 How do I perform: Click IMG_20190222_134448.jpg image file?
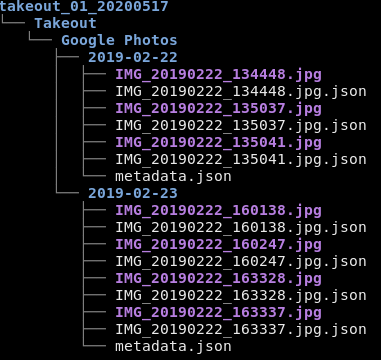[x=218, y=75]
